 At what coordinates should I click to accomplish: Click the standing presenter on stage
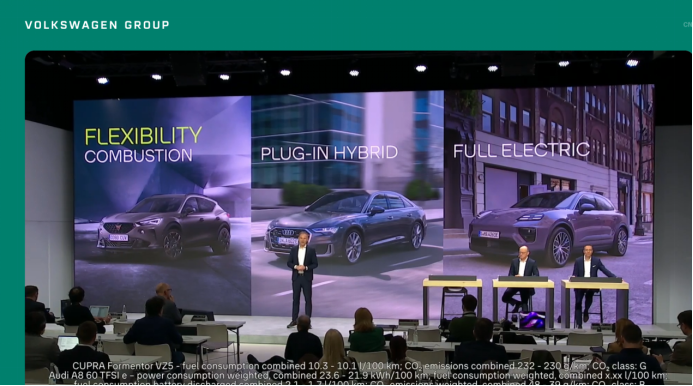(302, 278)
